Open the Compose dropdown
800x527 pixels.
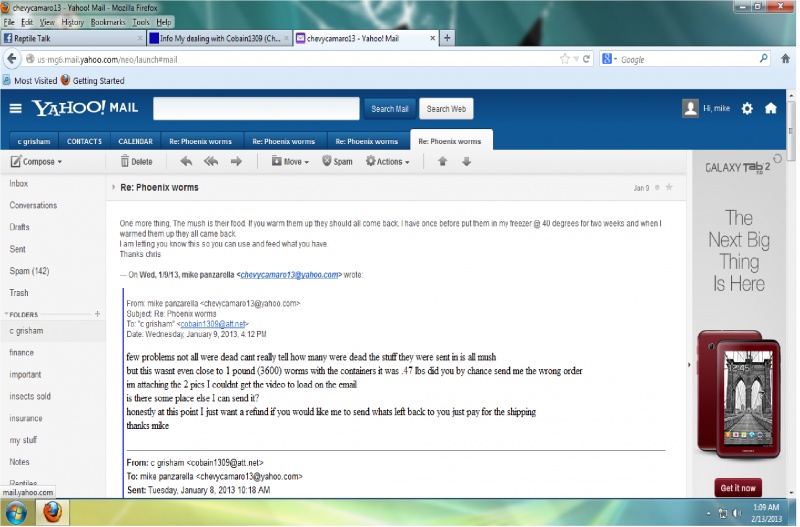click(x=36, y=162)
